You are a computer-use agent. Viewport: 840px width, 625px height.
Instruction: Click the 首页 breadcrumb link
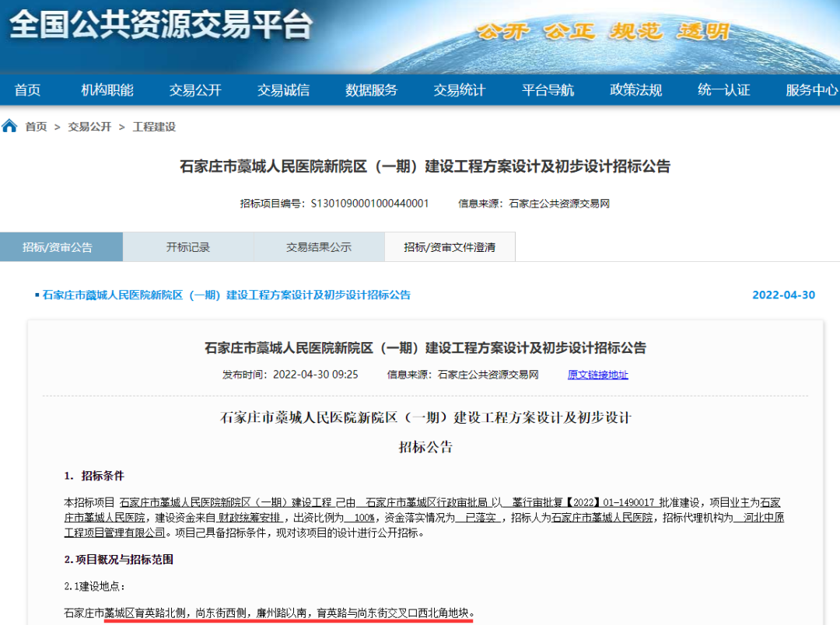click(36, 127)
